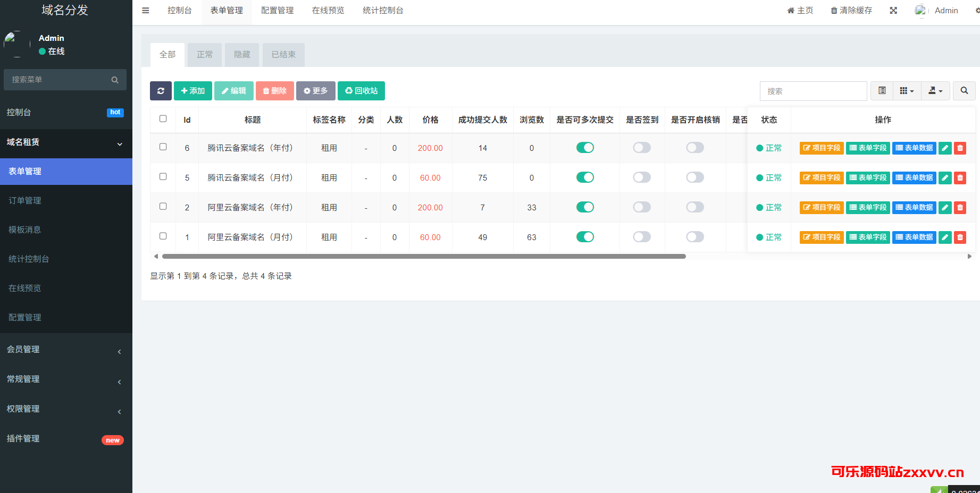Click the 添加 add button
This screenshot has height=493, width=980.
point(193,91)
